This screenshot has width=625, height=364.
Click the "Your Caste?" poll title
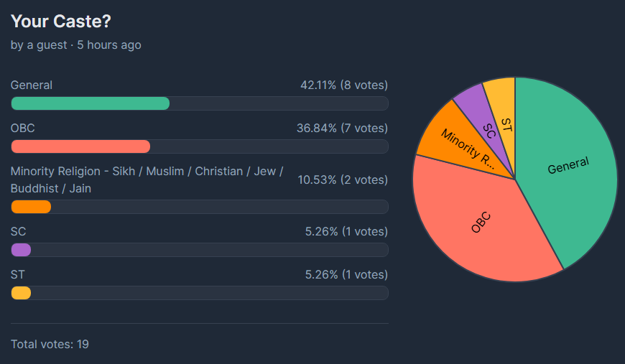point(60,22)
